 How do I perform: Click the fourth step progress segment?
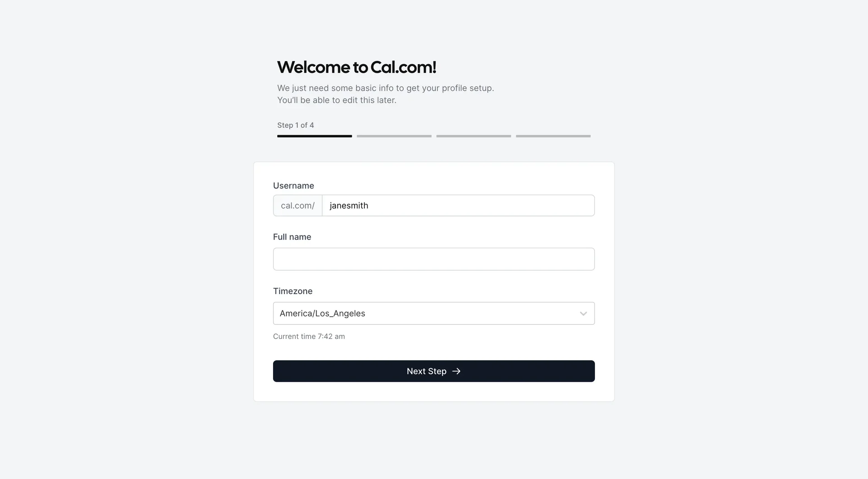point(553,136)
